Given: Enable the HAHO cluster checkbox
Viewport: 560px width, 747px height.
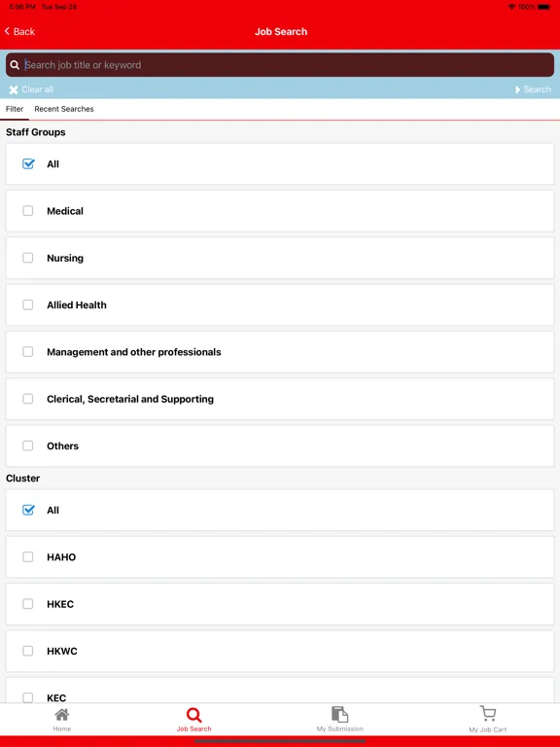Looking at the screenshot, I should click(28, 556).
